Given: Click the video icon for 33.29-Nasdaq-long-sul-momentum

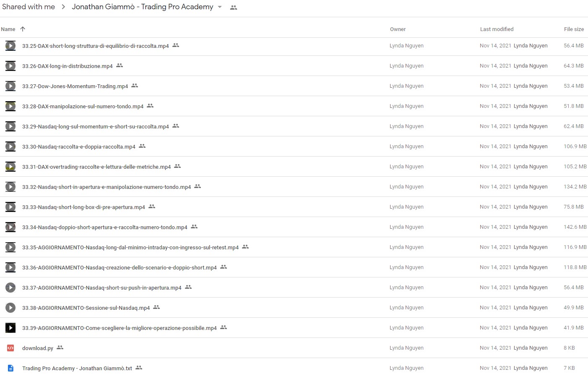Looking at the screenshot, I should 10,126.
